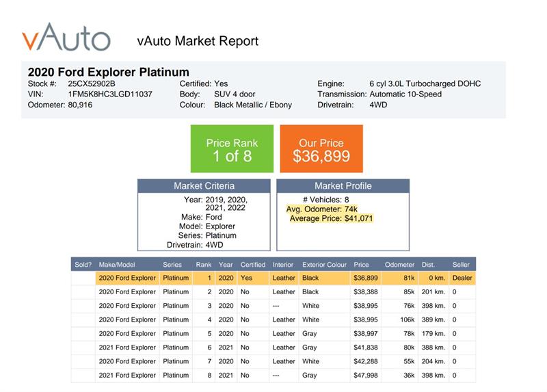Click the price $42,288
Image resolution: width=547 pixels, height=392 pixels.
pyautogui.click(x=366, y=362)
